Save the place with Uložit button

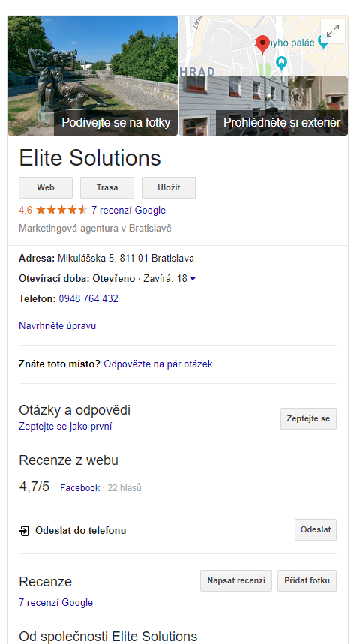click(169, 187)
